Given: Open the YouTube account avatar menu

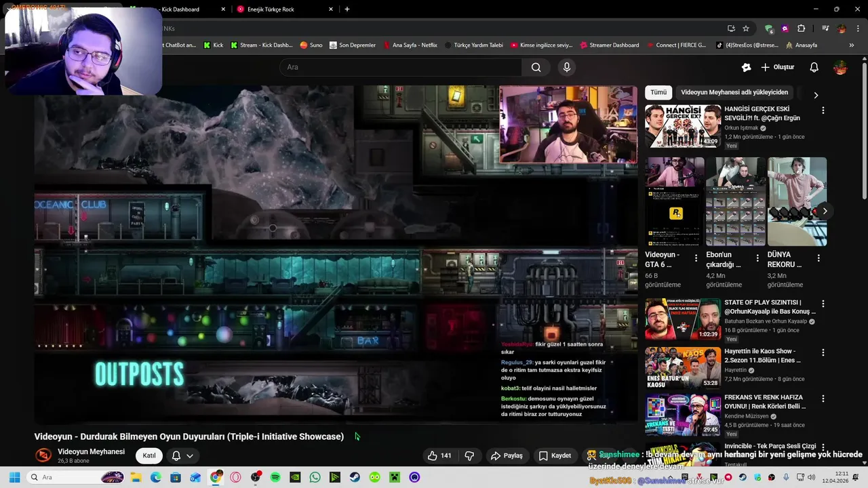Looking at the screenshot, I should point(840,67).
